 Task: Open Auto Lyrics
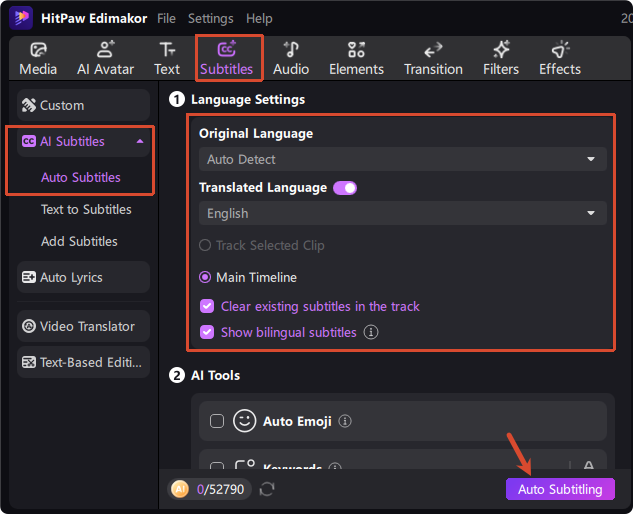tap(84, 277)
